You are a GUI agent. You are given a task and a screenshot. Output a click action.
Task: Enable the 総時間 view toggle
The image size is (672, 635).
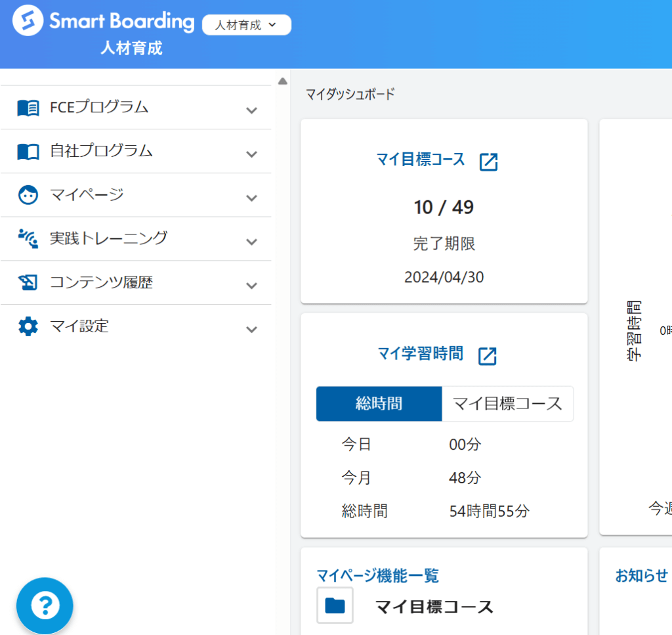tap(379, 404)
